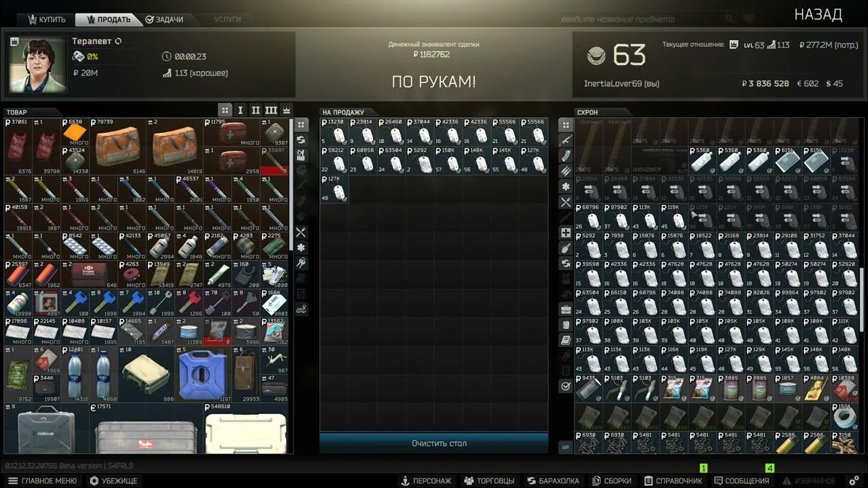Select stash dogtag priced 68796 level 26
The image size is (868, 488).
[589, 218]
